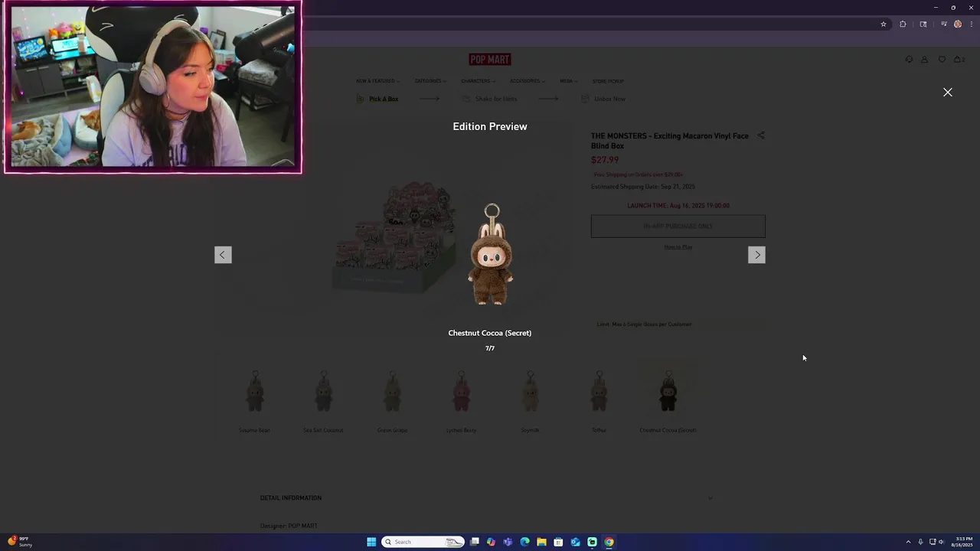Open Microsoft Edge from the taskbar
The height and width of the screenshot is (551, 980).
tap(524, 542)
